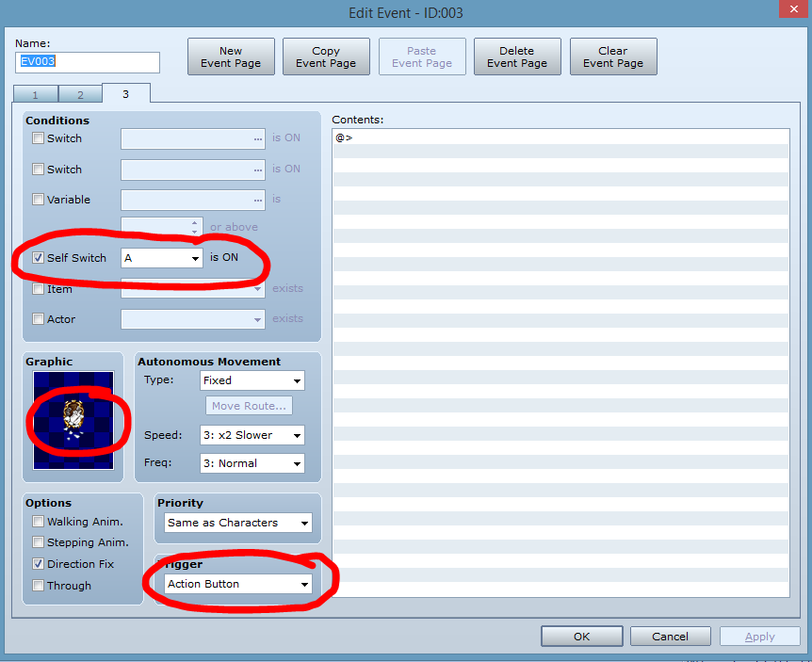Enable the Variable condition checkbox
812x662 pixels.
click(39, 200)
